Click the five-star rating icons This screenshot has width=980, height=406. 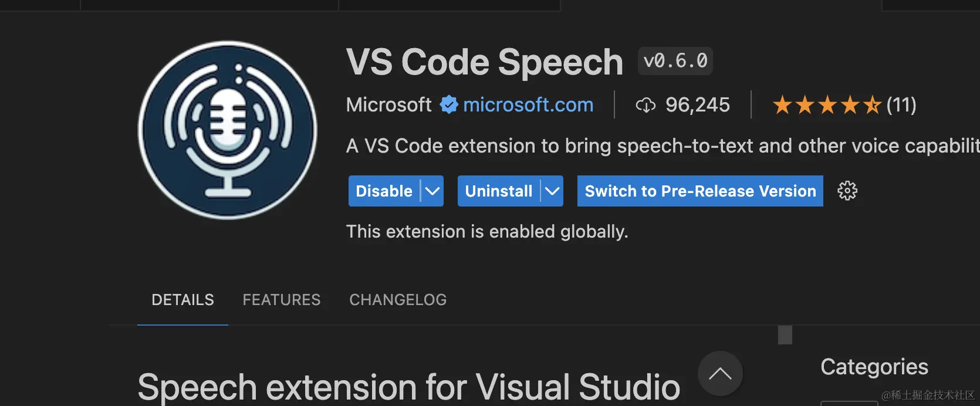coord(827,106)
